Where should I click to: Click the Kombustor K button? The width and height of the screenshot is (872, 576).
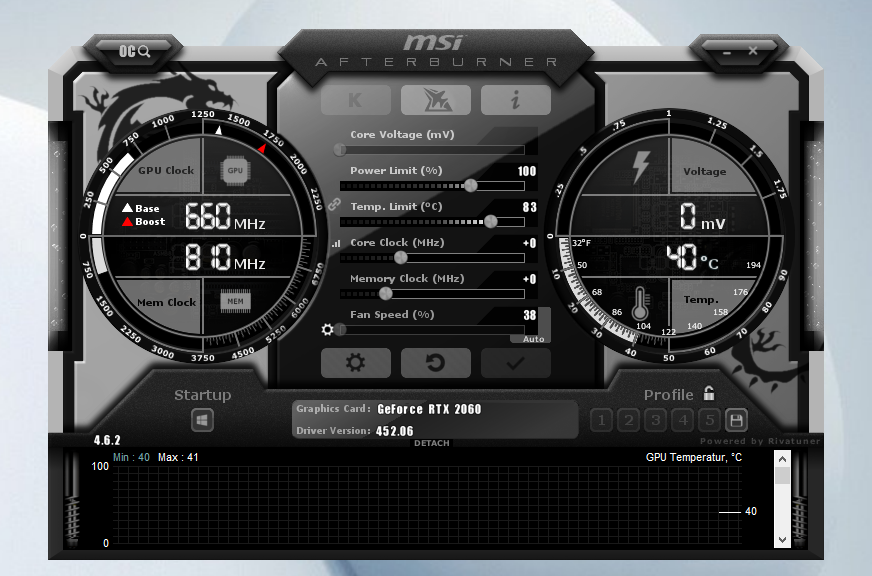pyautogui.click(x=355, y=100)
